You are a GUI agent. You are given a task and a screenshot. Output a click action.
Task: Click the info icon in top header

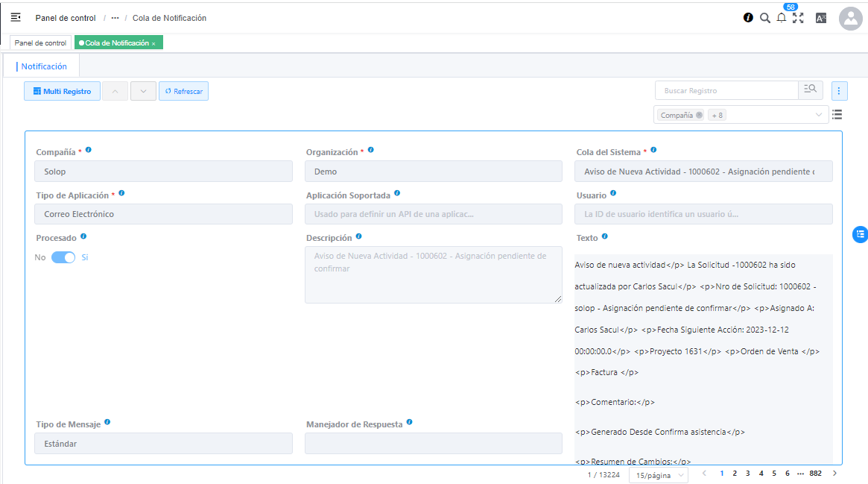coord(748,18)
